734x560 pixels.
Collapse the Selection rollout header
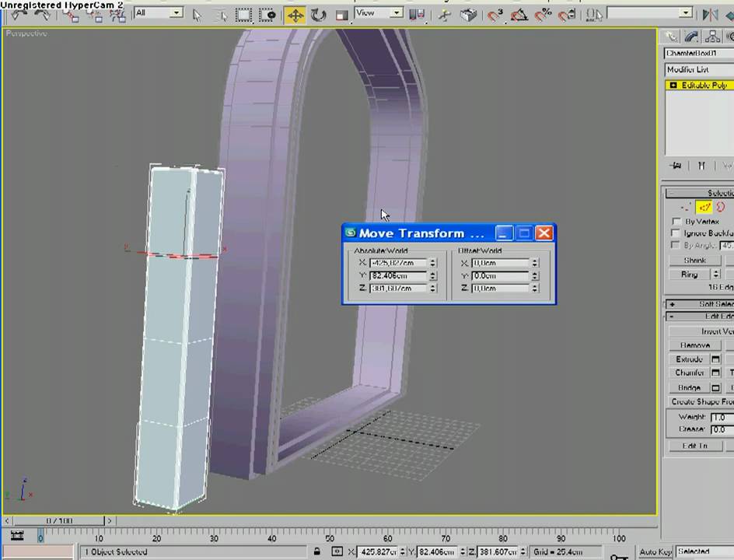(700, 193)
